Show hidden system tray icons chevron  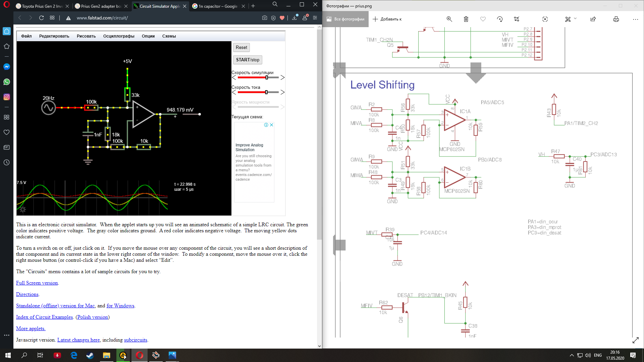coord(572,355)
